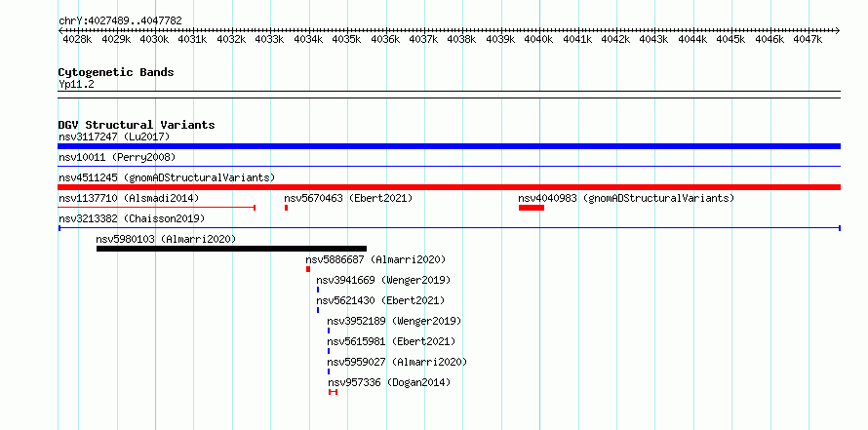The height and width of the screenshot is (430, 868).
Task: Open variant nsv5670463 (Ebert2021) label
Action: (348, 198)
